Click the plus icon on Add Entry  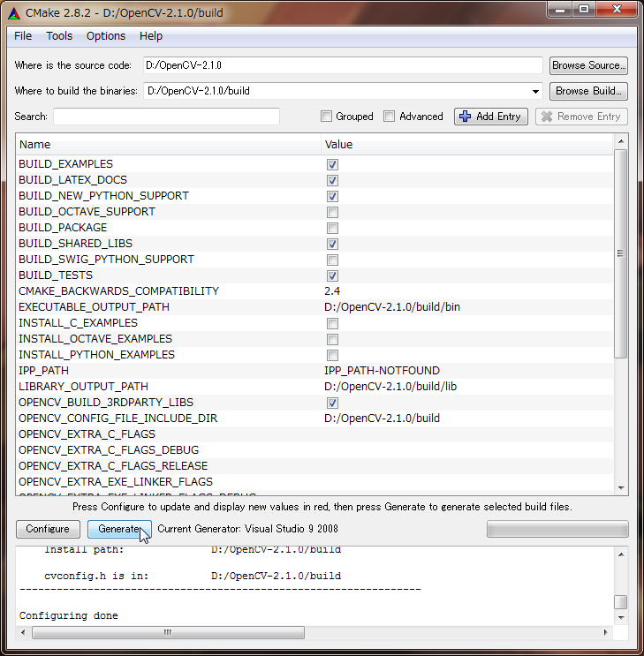pos(465,117)
